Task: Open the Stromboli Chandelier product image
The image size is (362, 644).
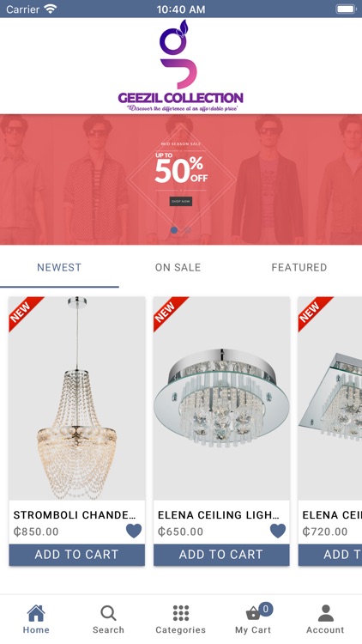Action: click(x=76, y=398)
